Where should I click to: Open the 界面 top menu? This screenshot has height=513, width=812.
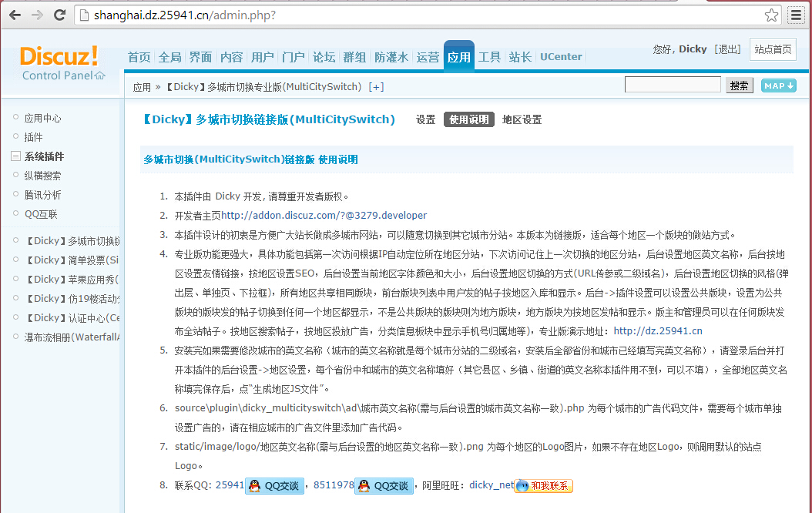coord(200,57)
